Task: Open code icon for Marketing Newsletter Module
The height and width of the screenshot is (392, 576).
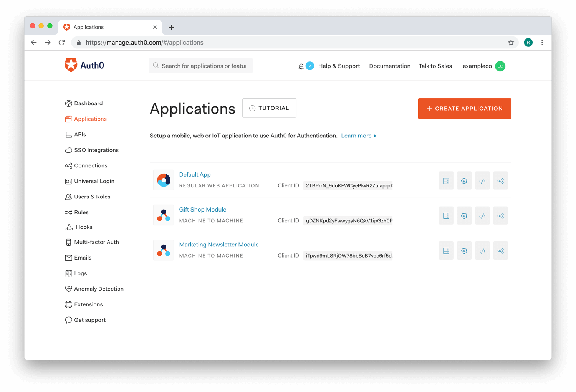Action: coord(482,251)
